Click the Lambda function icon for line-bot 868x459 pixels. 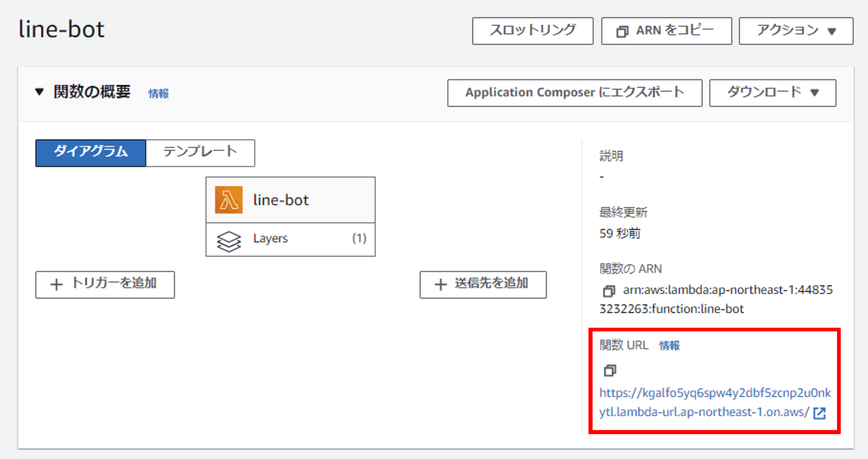(229, 200)
